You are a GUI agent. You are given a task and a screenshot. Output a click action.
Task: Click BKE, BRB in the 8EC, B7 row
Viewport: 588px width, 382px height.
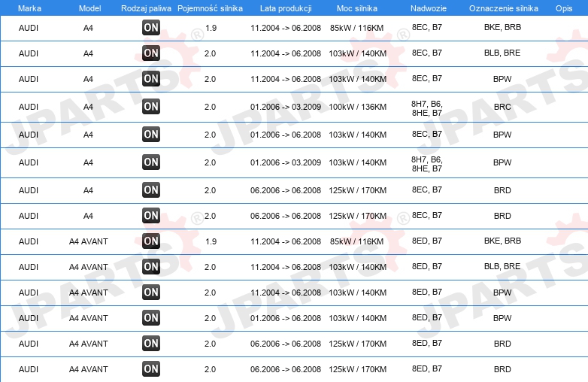[502, 27]
